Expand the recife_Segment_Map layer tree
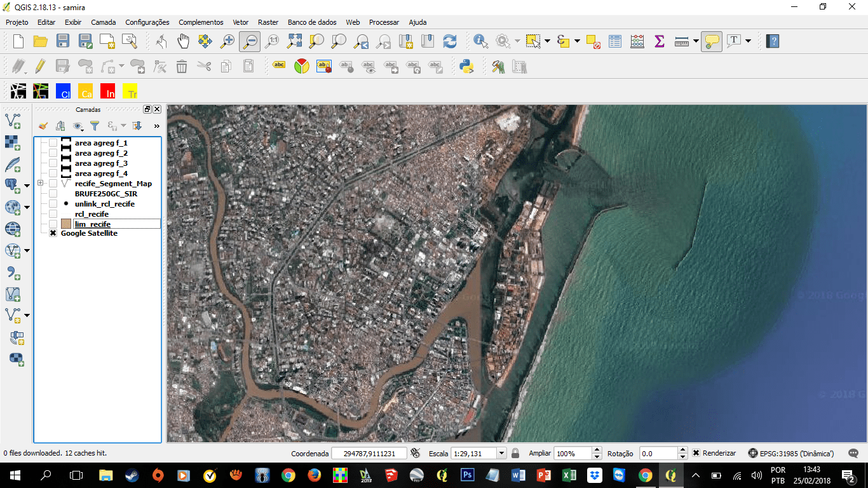Viewport: 868px width, 488px height. 39,183
